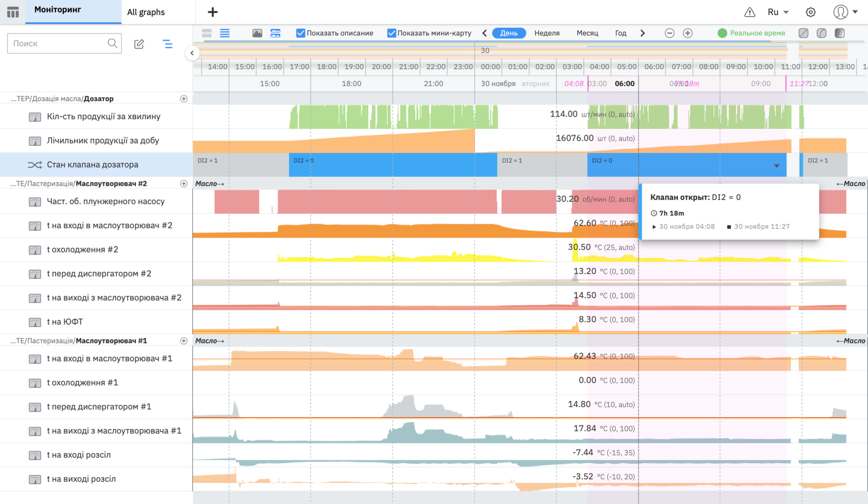
Task: Collapse the left sidebar with chevron
Action: [192, 53]
